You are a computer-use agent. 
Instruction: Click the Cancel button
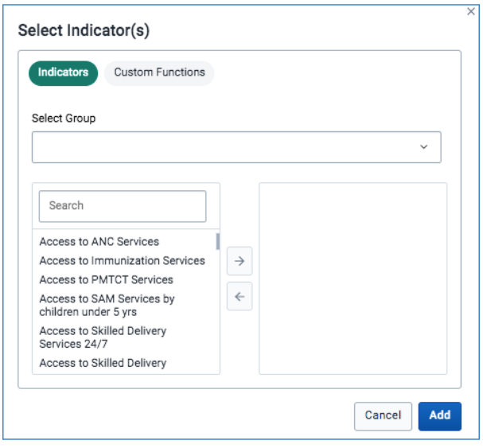point(383,416)
